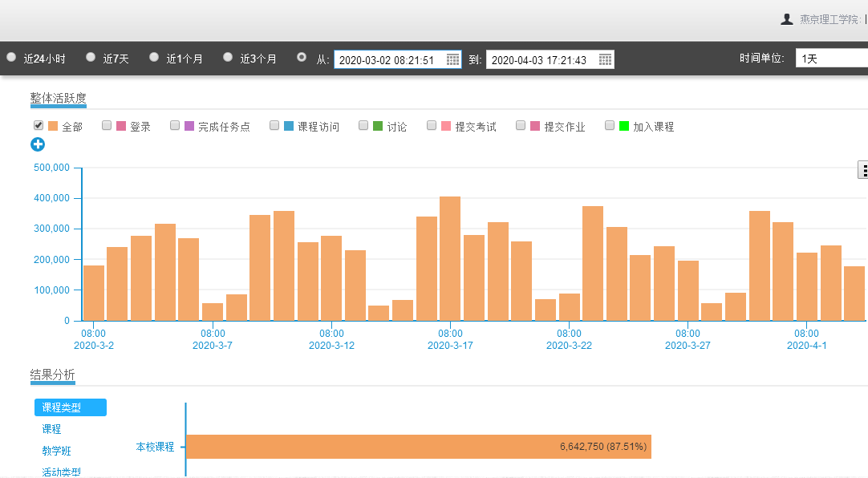Image resolution: width=868 pixels, height=478 pixels.
Task: Click the start date input field
Action: tap(388, 59)
